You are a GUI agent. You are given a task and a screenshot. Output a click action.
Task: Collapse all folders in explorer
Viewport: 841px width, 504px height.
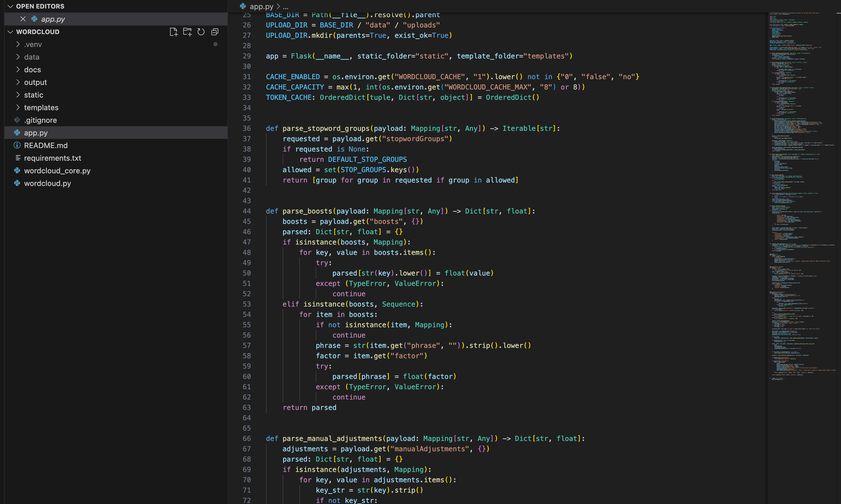pyautogui.click(x=215, y=32)
